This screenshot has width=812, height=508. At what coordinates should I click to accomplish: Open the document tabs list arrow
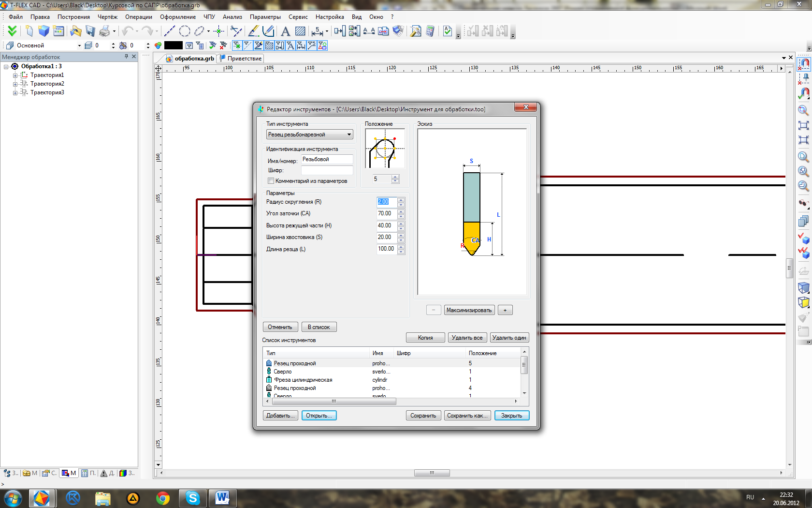pos(783,58)
